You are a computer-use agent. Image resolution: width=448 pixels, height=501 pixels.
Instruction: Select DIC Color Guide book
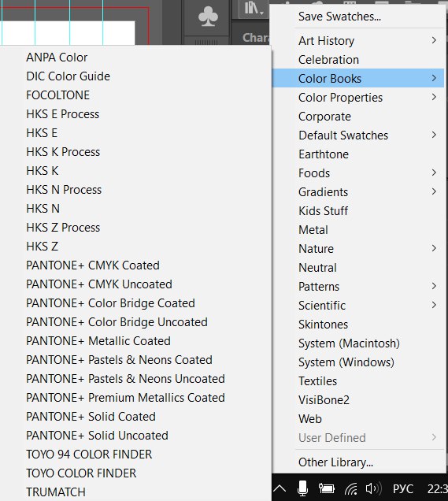point(135,76)
